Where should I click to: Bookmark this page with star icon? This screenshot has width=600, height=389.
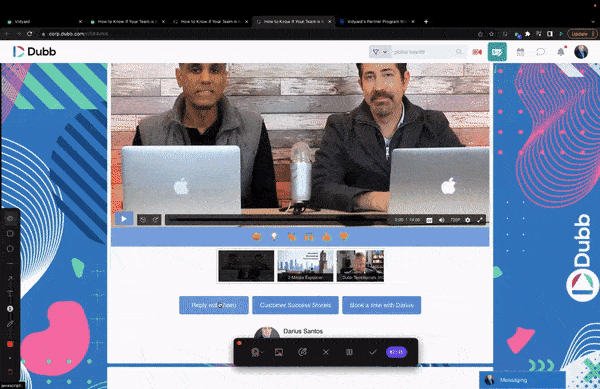[x=492, y=34]
